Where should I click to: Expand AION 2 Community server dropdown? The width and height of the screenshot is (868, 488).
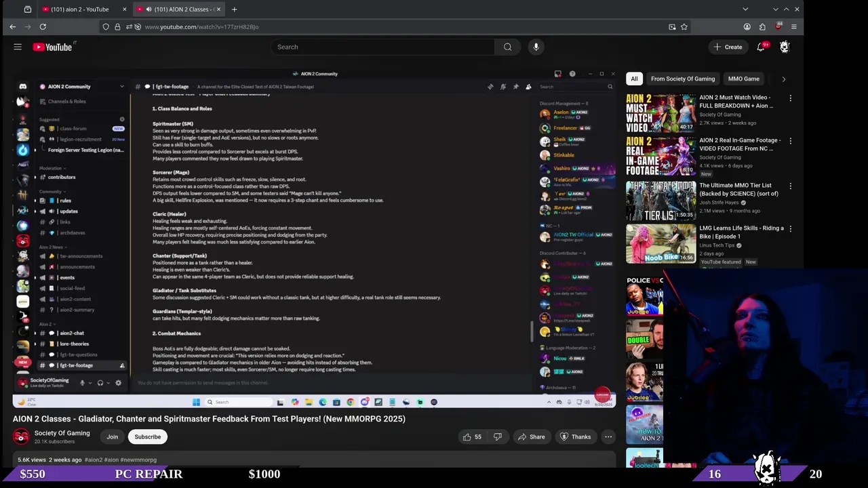[122, 87]
